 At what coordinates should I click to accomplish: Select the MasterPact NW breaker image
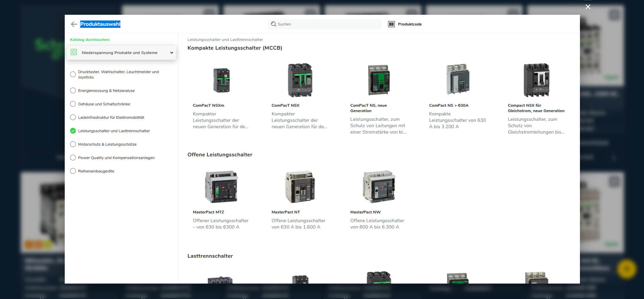[x=379, y=187]
